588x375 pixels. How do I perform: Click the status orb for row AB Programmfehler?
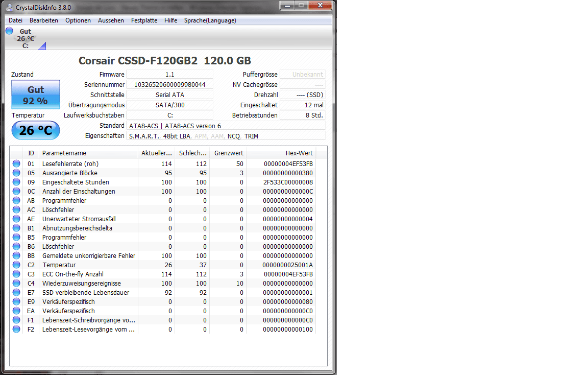16,200
